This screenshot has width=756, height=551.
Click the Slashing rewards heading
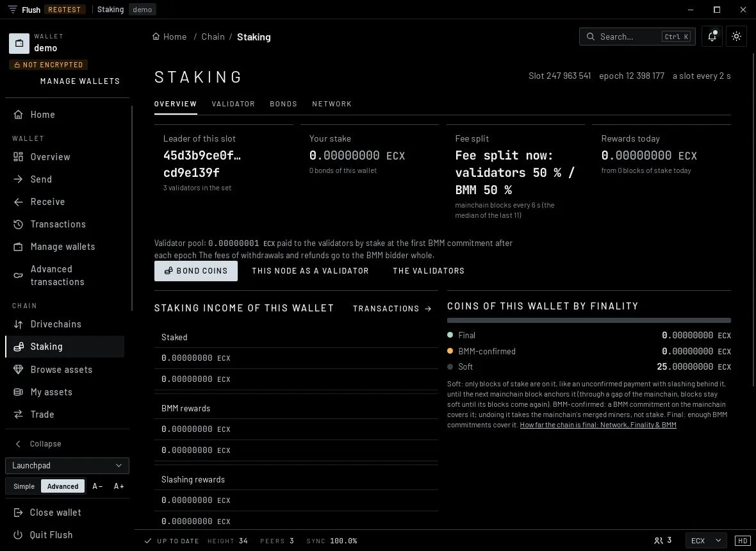pyautogui.click(x=193, y=480)
